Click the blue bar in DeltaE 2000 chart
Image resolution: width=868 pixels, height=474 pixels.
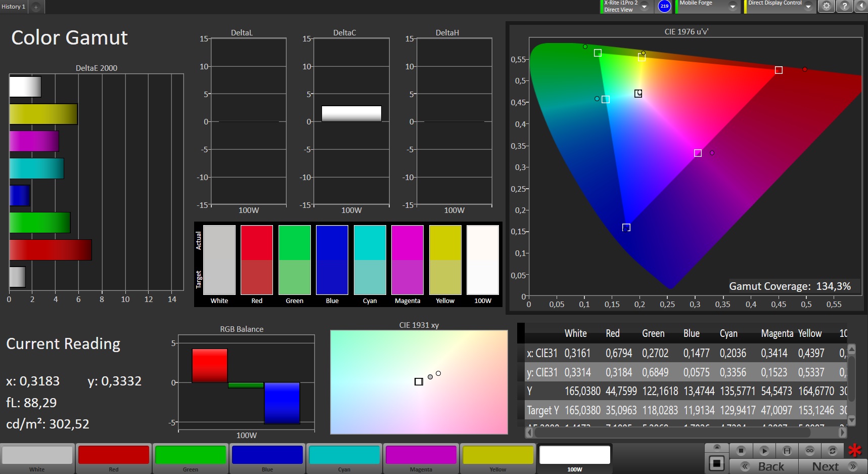click(x=20, y=195)
